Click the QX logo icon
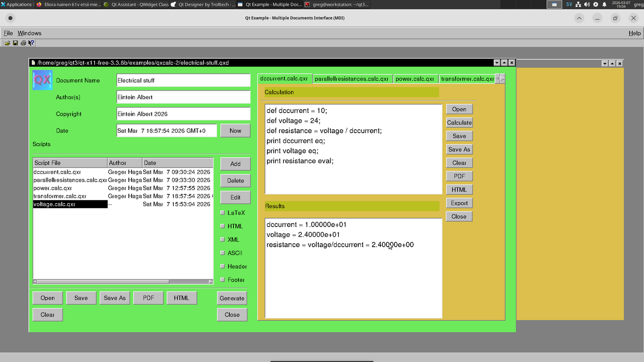The height and width of the screenshot is (362, 644). coord(42,80)
